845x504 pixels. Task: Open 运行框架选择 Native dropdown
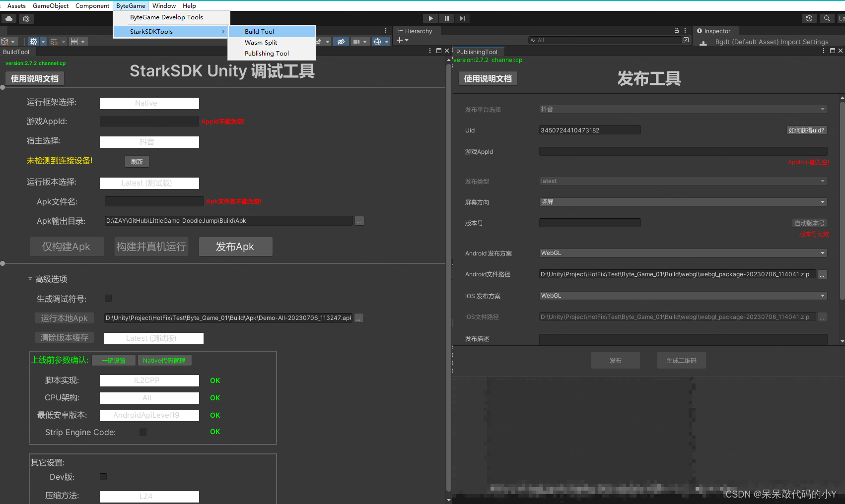coord(149,103)
